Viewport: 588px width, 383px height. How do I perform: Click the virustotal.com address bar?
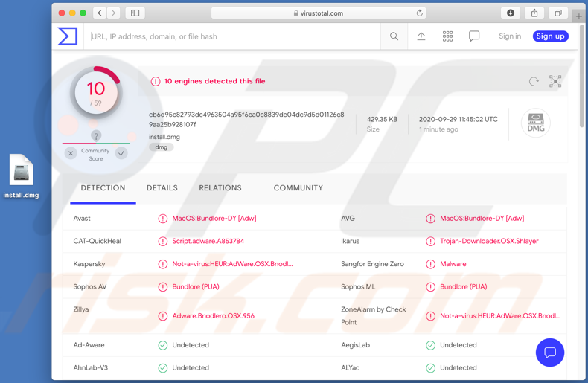click(x=318, y=13)
